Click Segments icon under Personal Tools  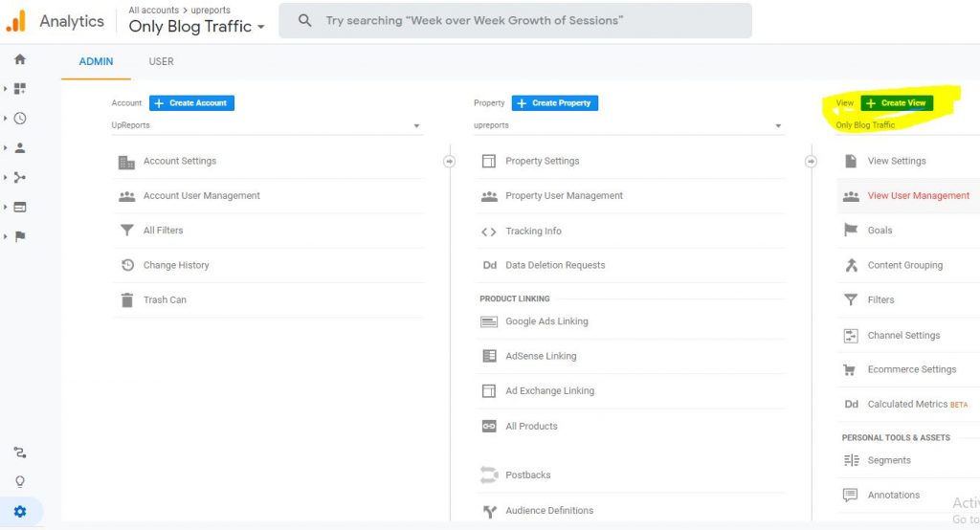[851, 460]
